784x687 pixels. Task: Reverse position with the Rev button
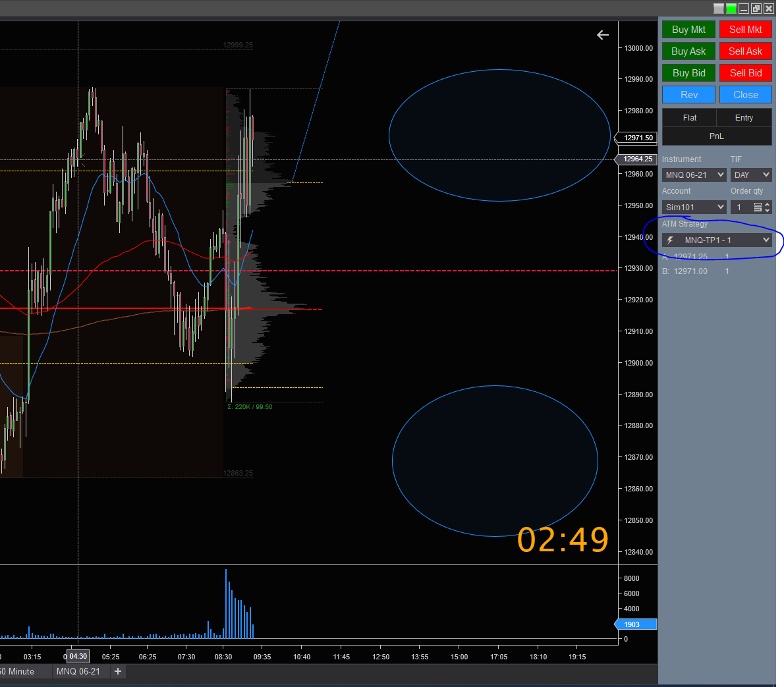[688, 94]
